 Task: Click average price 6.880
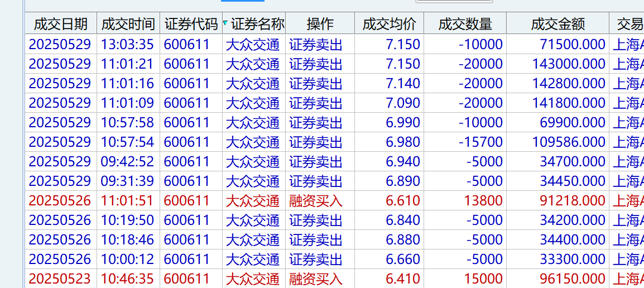tap(403, 239)
